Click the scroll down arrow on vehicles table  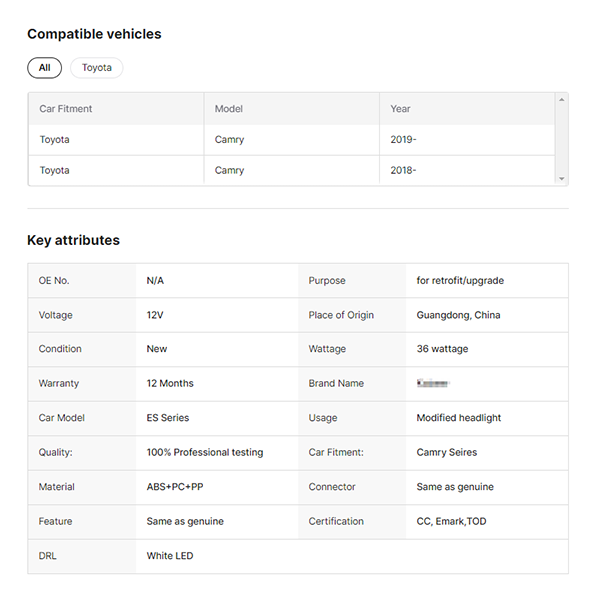pos(562,179)
